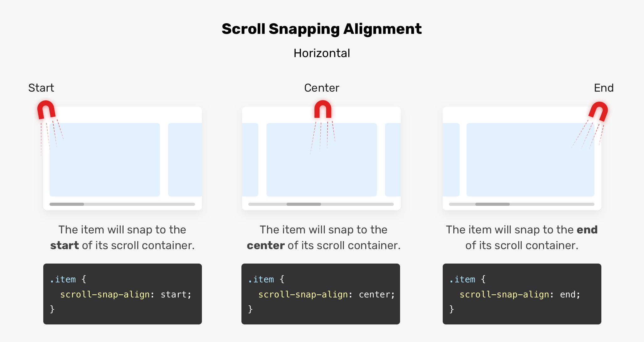Click the "scroll-snap-align: end;" code line
This screenshot has width=644, height=342.
coord(520,295)
